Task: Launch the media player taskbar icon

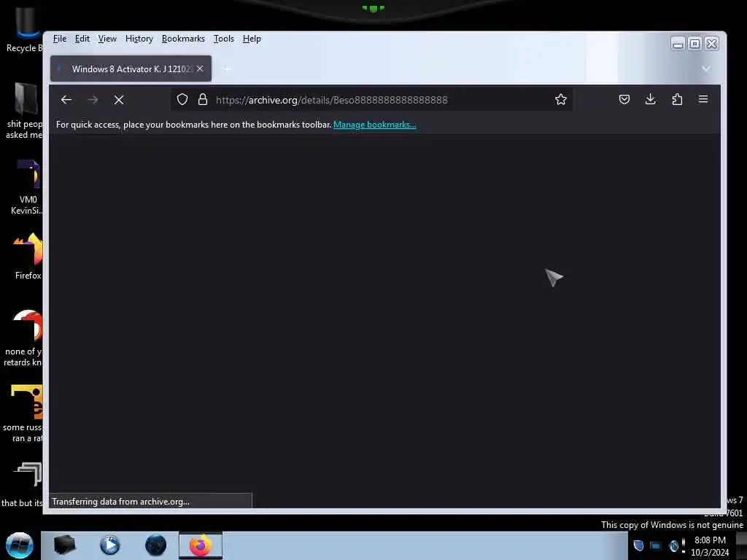Action: pos(110,545)
